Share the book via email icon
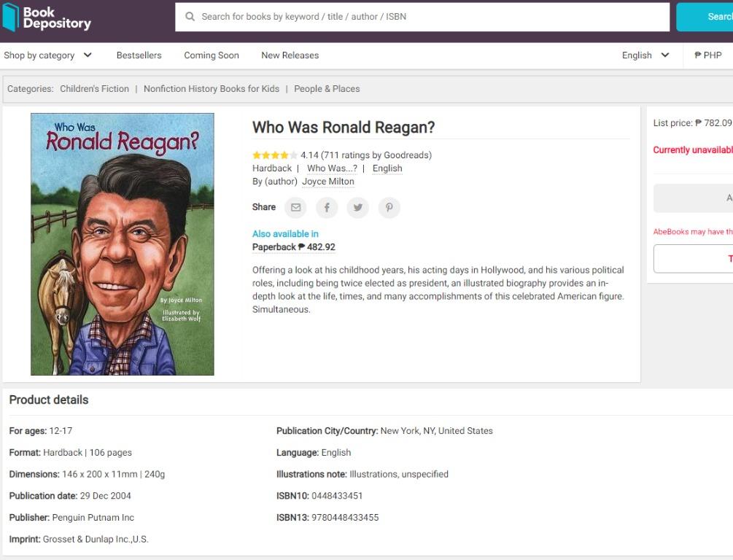The image size is (733, 560). coord(295,207)
